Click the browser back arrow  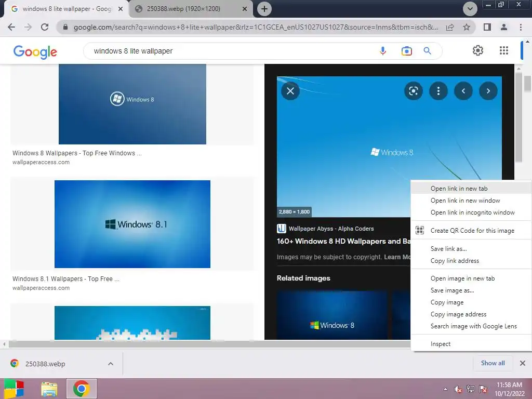11,27
